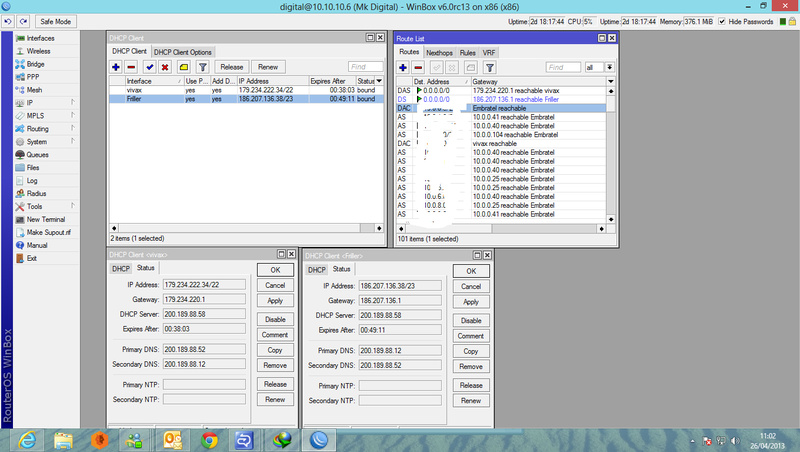The image size is (800, 452).
Task: Select the route via 179.234.220.1 reachable vivax
Action: coord(501,90)
